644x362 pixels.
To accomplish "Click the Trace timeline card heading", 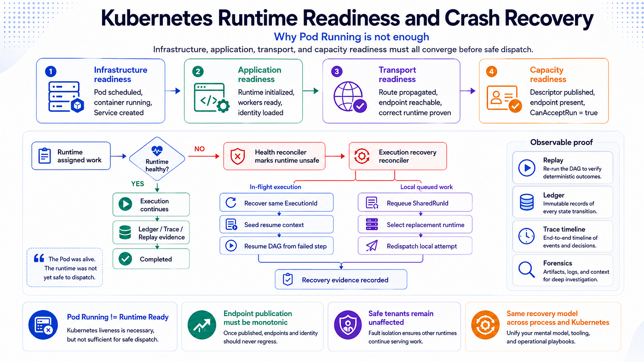I will 564,229.
